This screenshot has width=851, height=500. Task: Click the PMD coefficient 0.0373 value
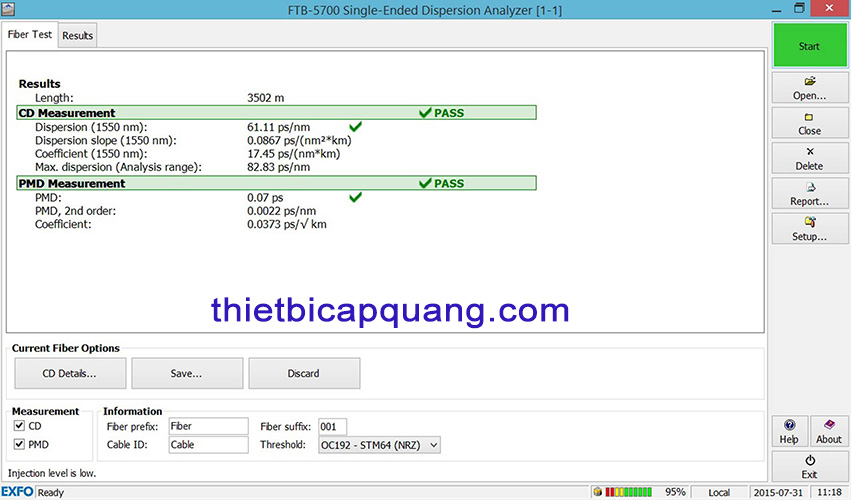(287, 224)
